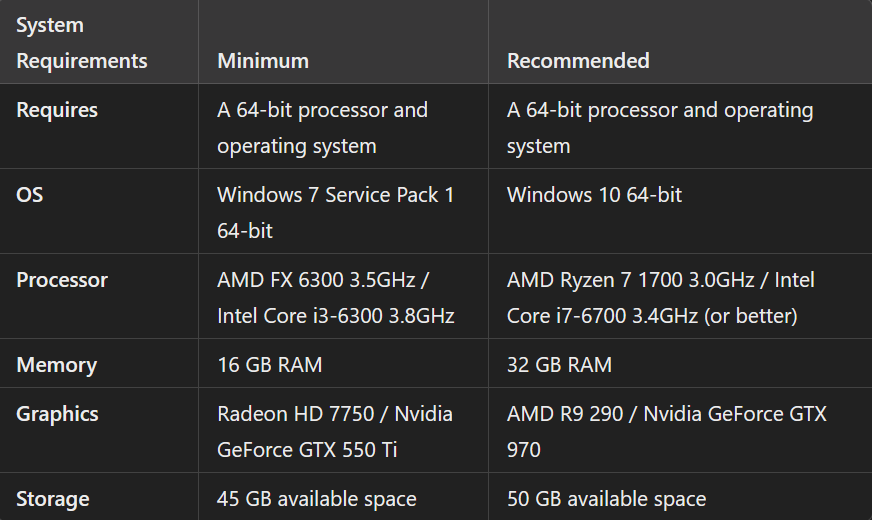Click the "Windows 7 Service Pack 1" cell
The height and width of the screenshot is (520, 872).
[x=335, y=195]
